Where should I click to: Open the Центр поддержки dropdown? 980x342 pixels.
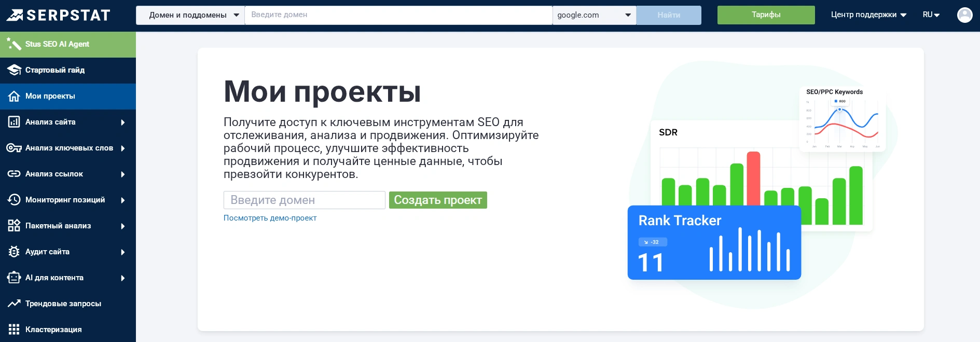(x=868, y=15)
